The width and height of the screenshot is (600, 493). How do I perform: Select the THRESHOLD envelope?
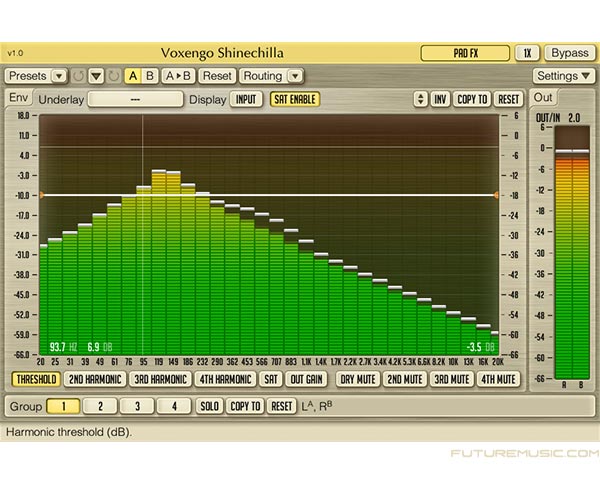coord(36,379)
